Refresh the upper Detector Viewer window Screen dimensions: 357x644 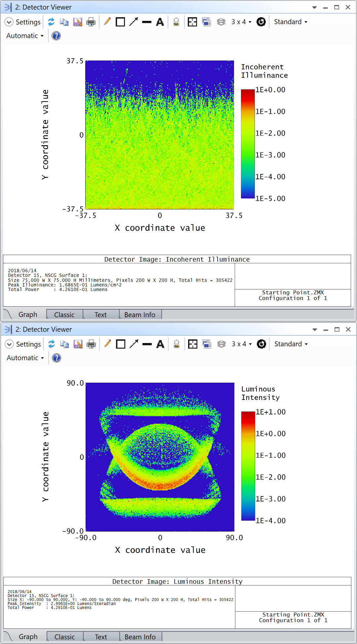tap(51, 22)
